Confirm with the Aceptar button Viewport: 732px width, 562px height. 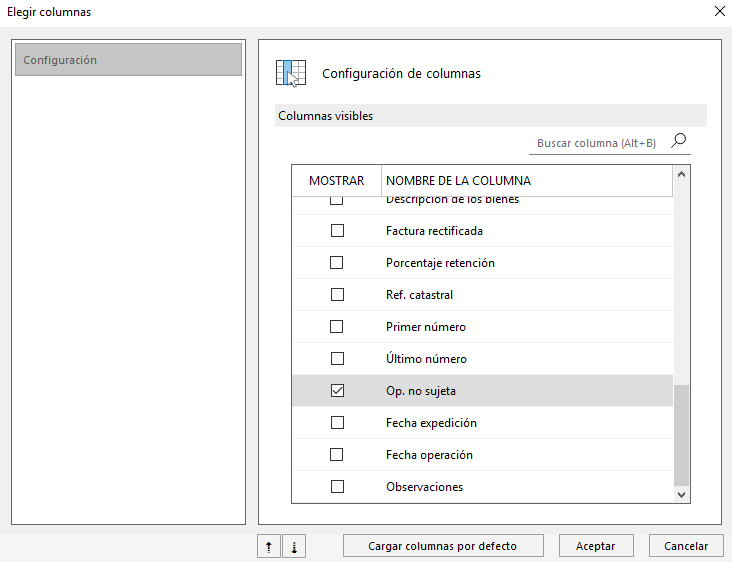point(596,546)
